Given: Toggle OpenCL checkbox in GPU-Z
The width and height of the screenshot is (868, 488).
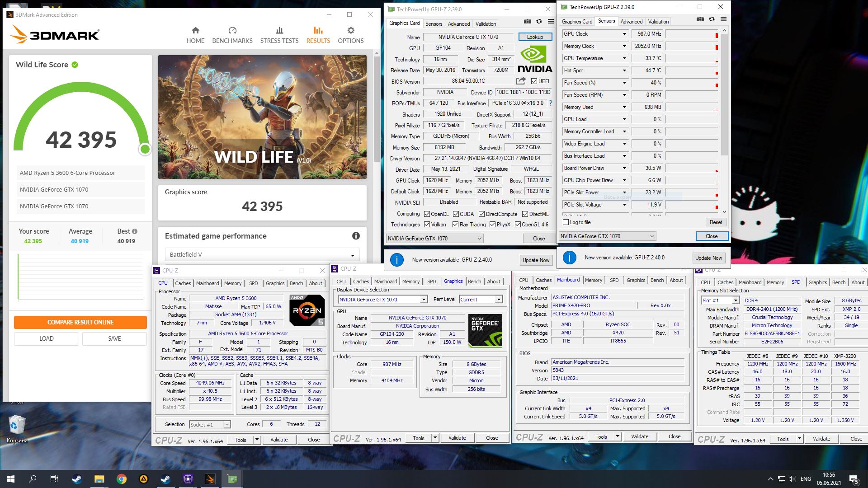Looking at the screenshot, I should (x=427, y=214).
